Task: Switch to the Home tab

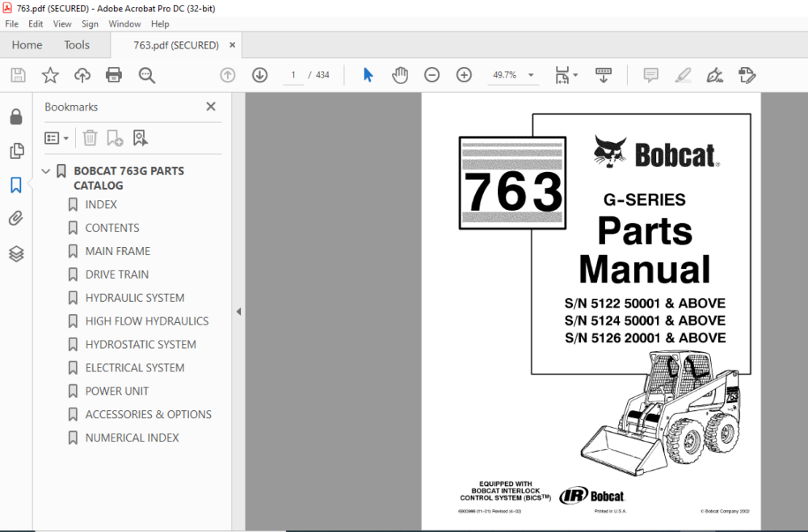Action: coord(27,45)
